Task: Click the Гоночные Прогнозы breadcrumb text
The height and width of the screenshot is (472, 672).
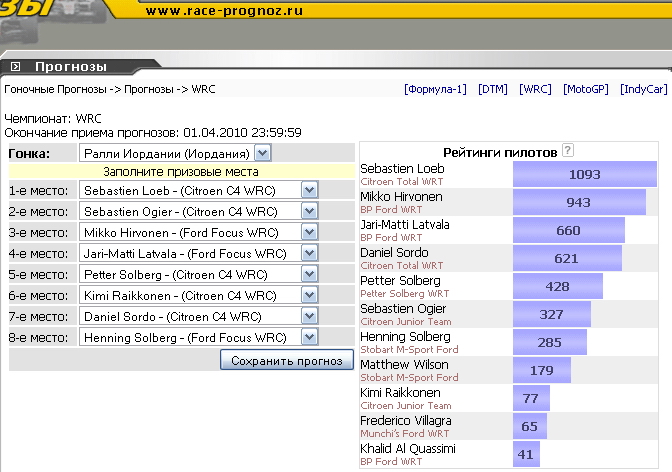Action: pyautogui.click(x=55, y=89)
